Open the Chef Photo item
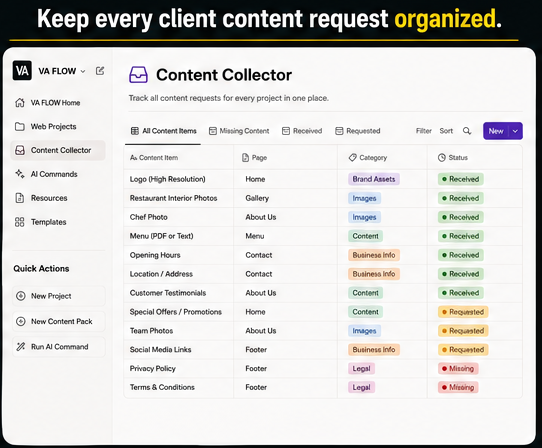 click(149, 217)
